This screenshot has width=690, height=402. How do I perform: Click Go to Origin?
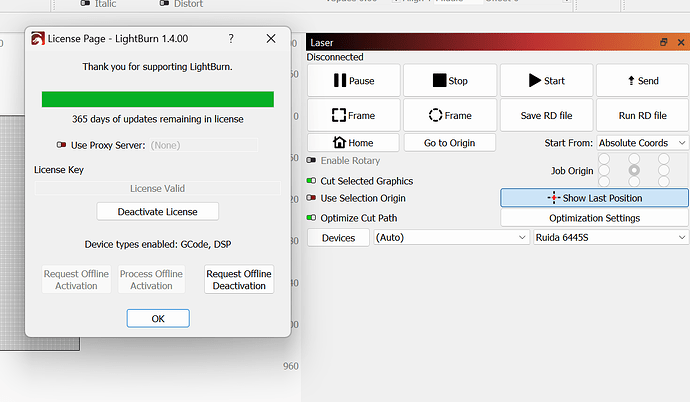(x=450, y=143)
